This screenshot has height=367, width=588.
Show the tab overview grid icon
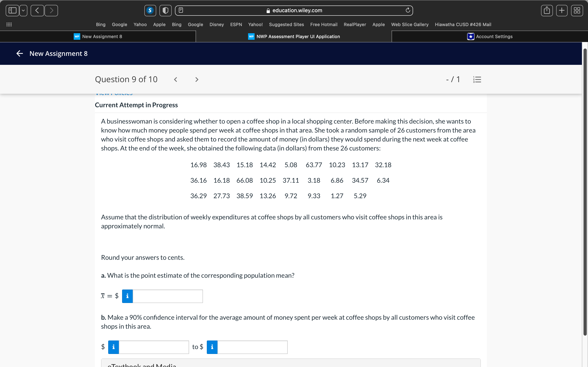click(577, 10)
